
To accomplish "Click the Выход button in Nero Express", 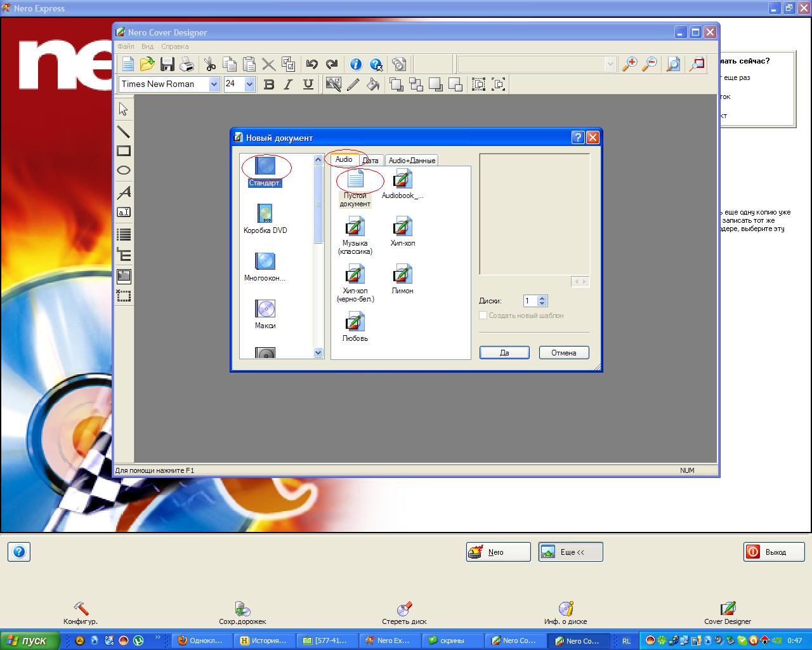I will (773, 552).
